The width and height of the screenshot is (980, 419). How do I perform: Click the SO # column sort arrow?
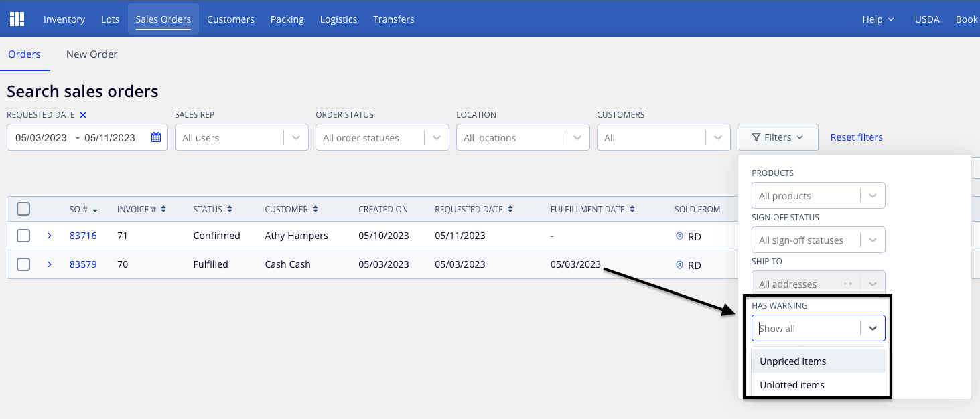pos(95,209)
